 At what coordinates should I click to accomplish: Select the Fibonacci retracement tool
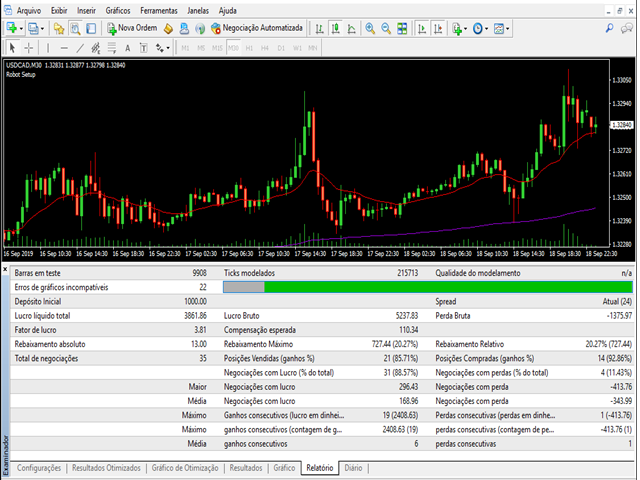click(111, 48)
